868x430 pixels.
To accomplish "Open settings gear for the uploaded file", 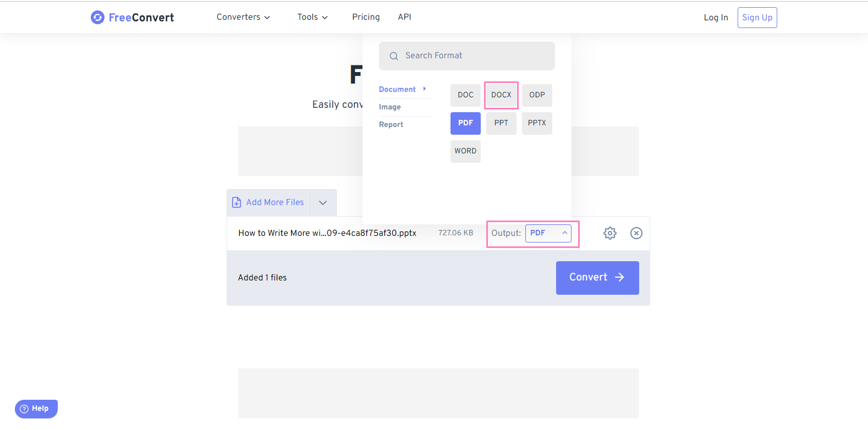I will 609,233.
